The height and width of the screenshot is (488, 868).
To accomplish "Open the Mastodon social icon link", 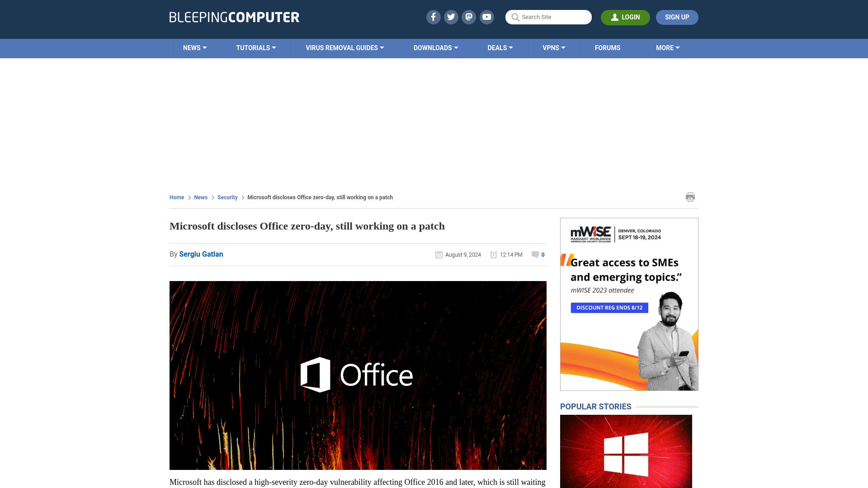I will pyautogui.click(x=468, y=17).
